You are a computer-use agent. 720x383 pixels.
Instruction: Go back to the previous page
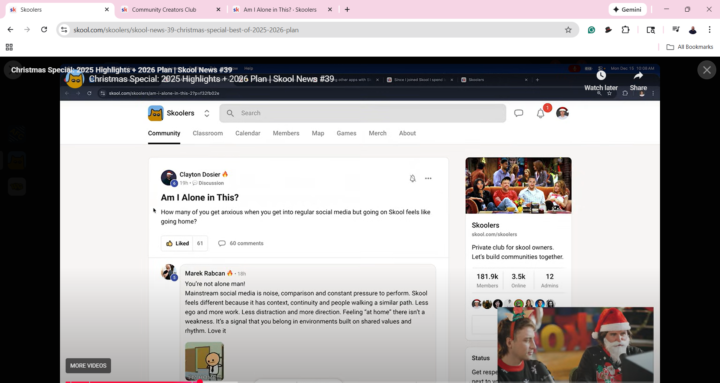point(10,30)
